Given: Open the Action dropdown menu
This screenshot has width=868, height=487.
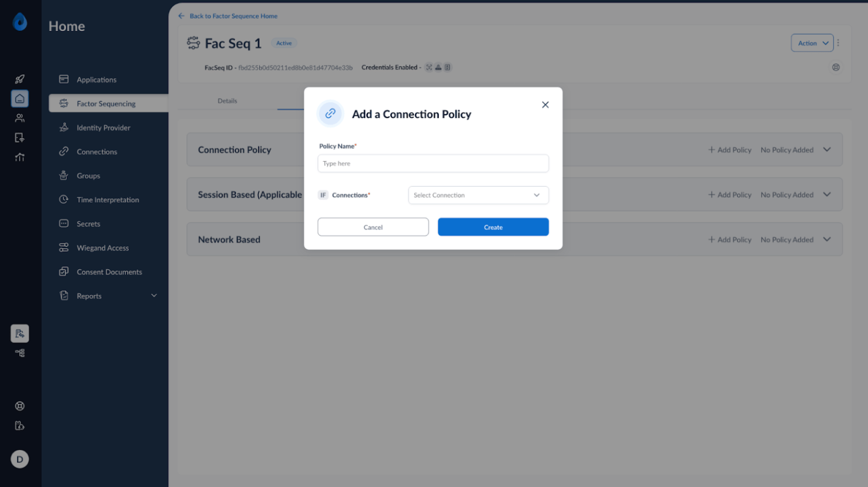Looking at the screenshot, I should click(x=812, y=43).
